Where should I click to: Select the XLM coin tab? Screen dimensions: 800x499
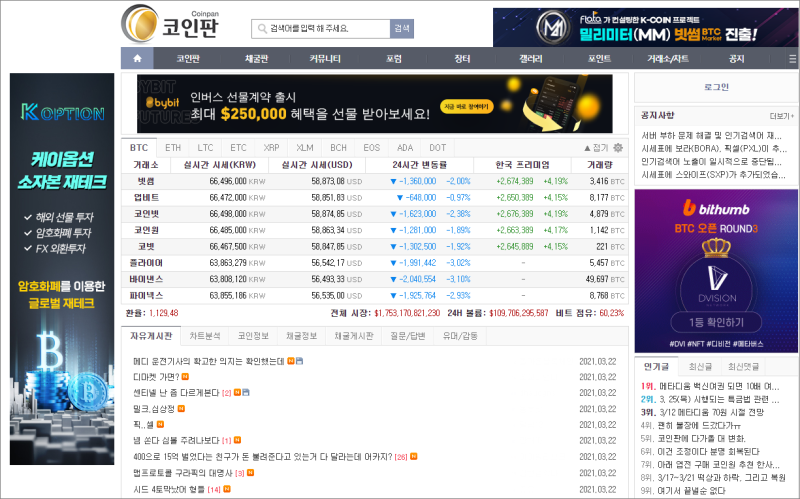[305, 148]
